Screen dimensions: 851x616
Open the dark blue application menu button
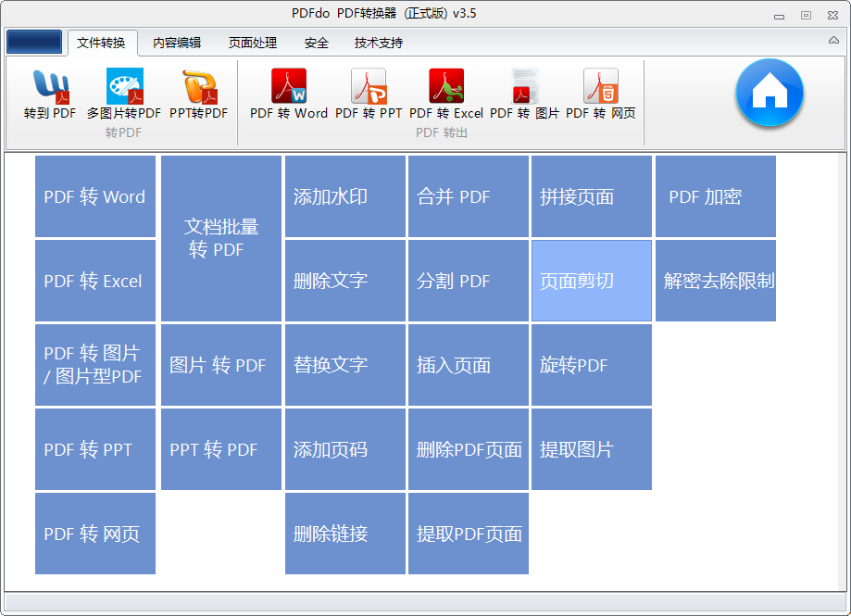point(34,42)
